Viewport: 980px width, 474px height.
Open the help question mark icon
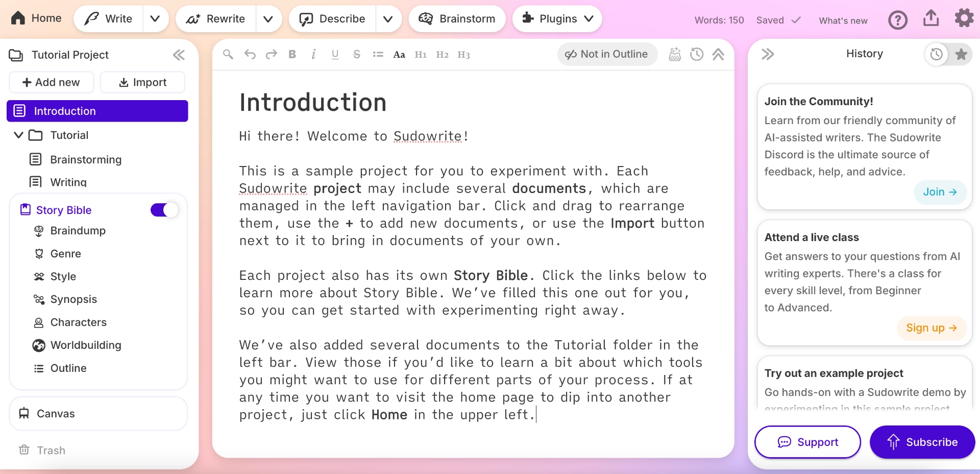898,20
